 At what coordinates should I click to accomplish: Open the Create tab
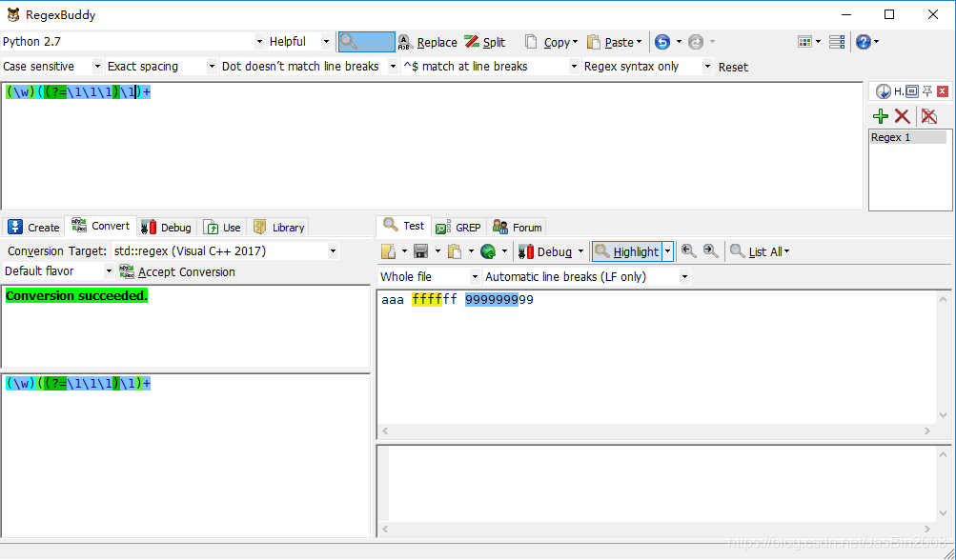coord(33,228)
